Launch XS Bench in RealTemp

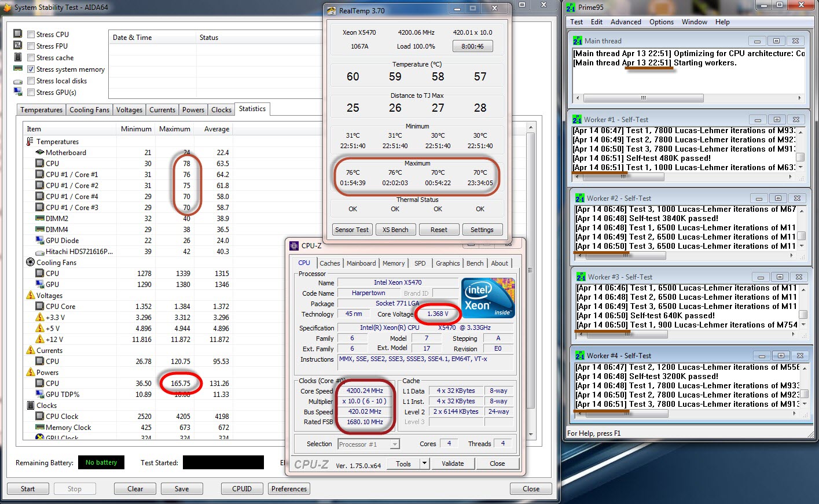395,230
